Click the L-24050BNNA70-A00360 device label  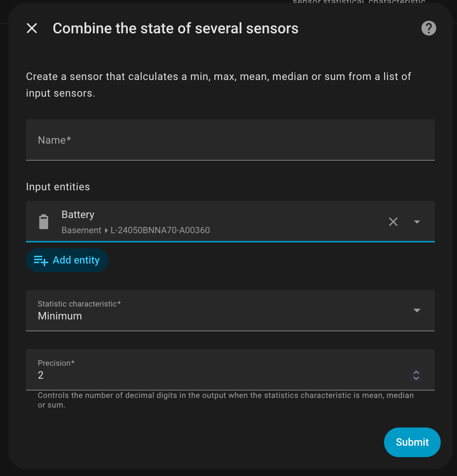(x=160, y=230)
